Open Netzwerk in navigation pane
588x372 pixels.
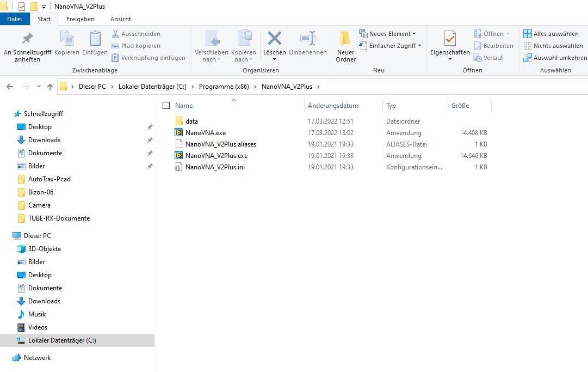pos(37,358)
